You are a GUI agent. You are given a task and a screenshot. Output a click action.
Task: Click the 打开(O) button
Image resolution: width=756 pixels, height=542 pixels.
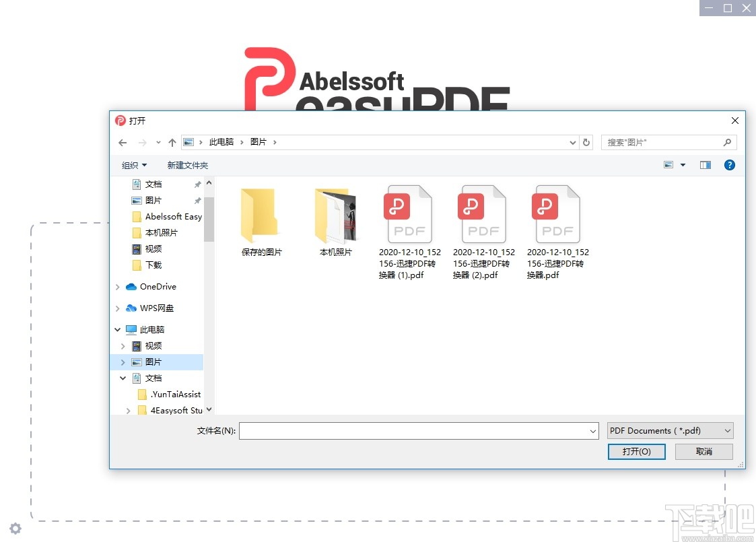point(636,451)
